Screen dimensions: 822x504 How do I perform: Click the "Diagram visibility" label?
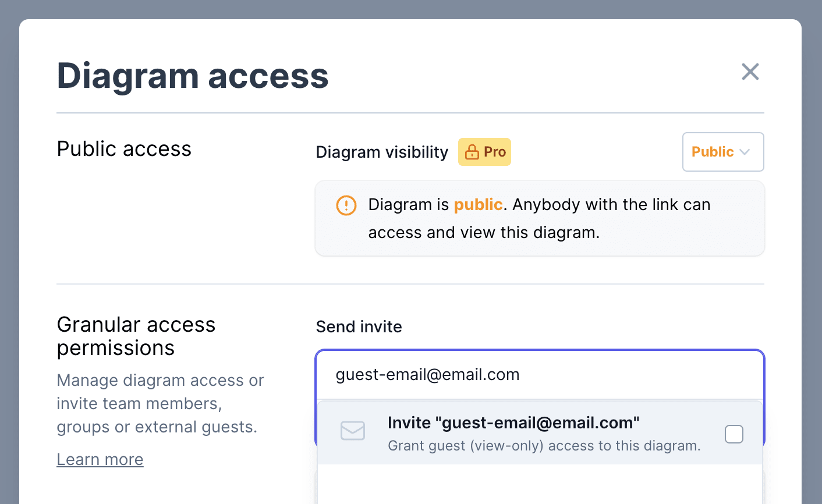pos(382,152)
